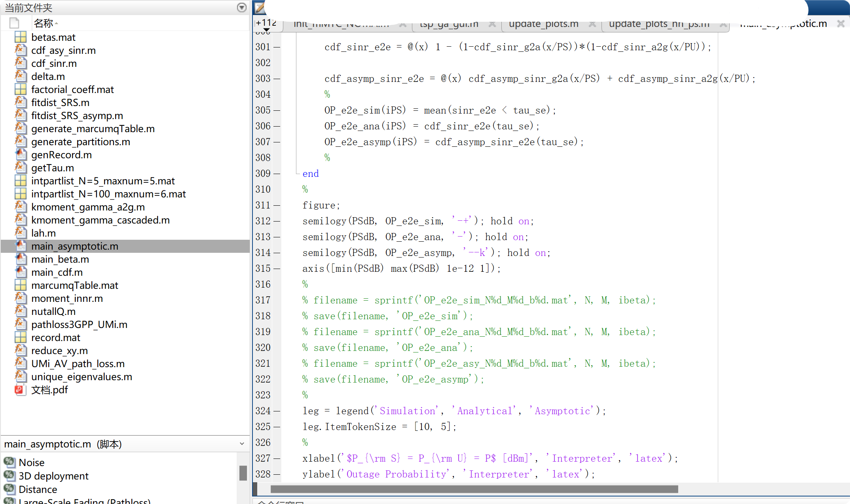
Task: Collapse the main_asymptotic.m details panel
Action: click(242, 444)
